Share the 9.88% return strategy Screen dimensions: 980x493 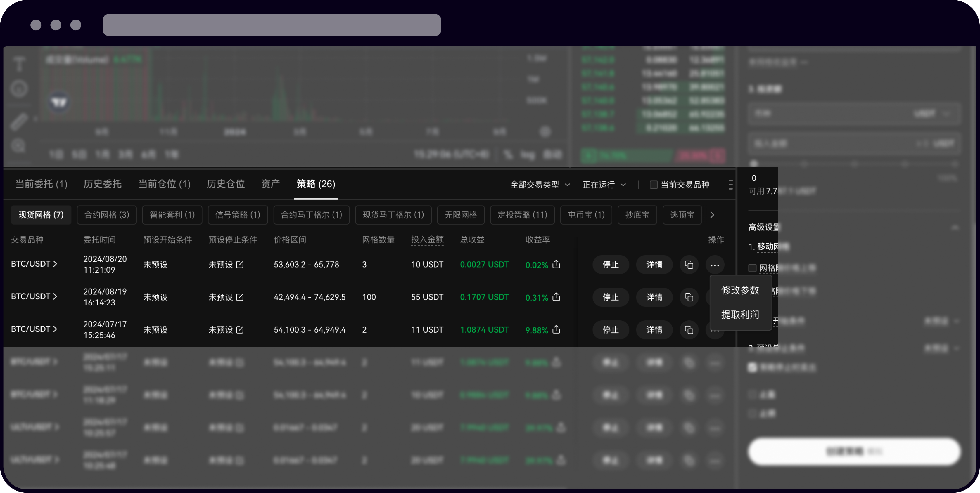556,330
